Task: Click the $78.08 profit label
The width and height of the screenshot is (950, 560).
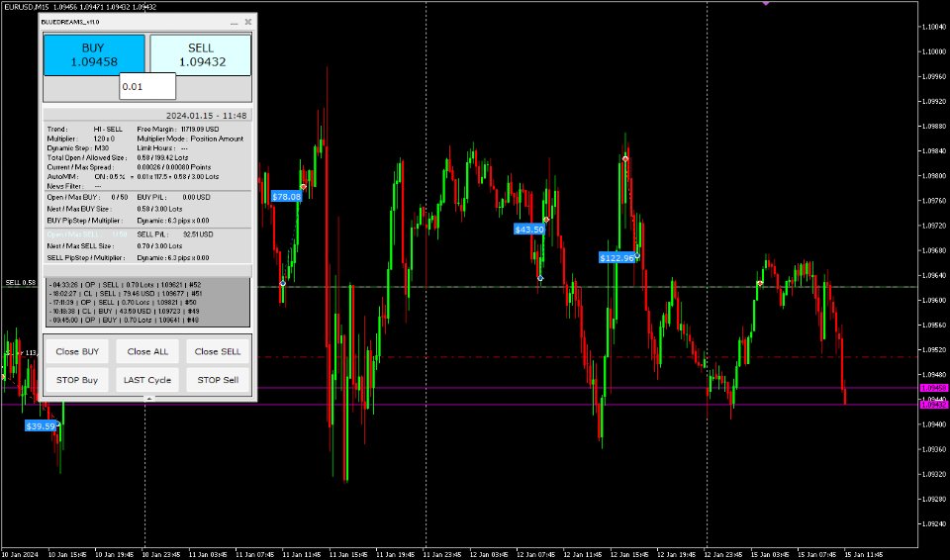Action: [286, 196]
